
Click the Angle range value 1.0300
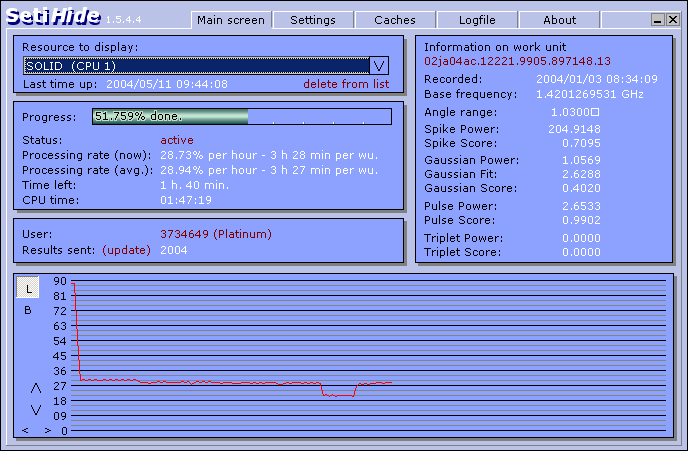(x=575, y=112)
